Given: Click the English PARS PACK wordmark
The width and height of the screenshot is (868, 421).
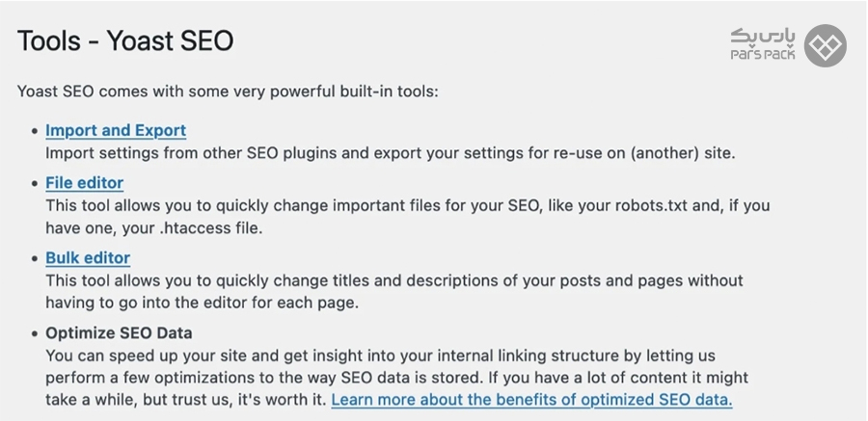Looking at the screenshot, I should click(762, 54).
